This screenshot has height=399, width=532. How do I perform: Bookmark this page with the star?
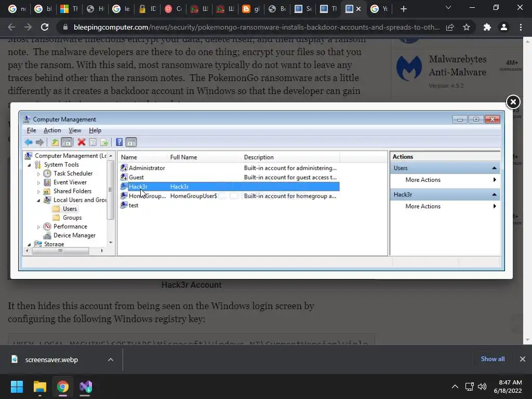pos(467,27)
